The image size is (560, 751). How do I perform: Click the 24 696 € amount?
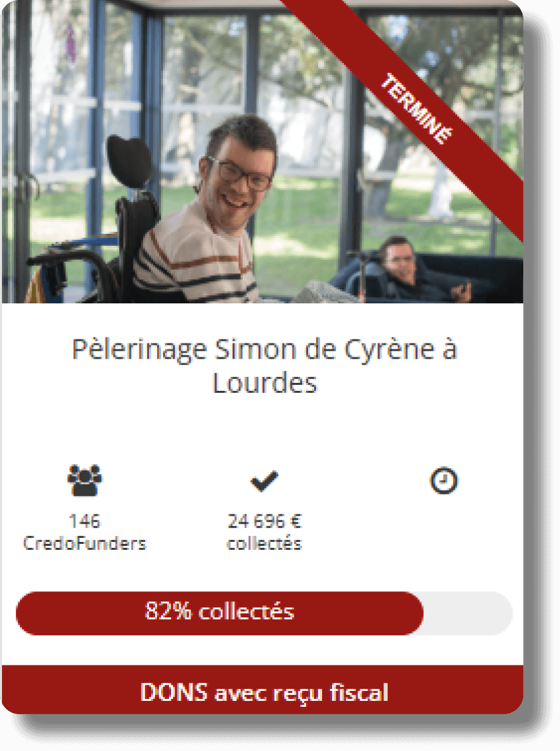click(265, 520)
